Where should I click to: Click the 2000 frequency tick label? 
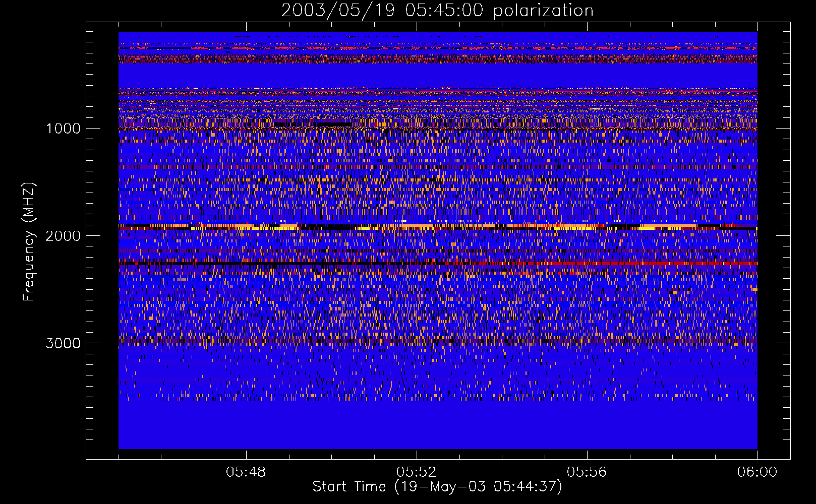click(63, 235)
